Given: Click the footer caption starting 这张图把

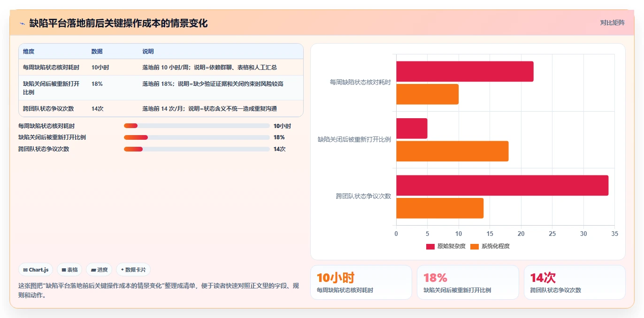Looking at the screenshot, I should pos(158,290).
